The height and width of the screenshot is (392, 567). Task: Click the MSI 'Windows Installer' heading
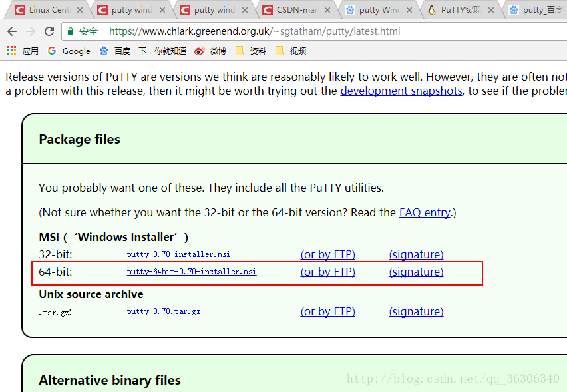tap(114, 237)
